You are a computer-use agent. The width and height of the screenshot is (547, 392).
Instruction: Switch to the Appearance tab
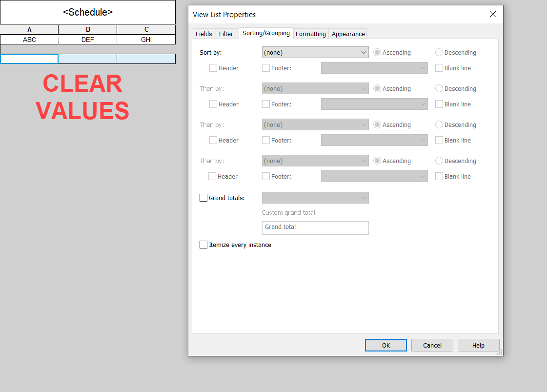(347, 34)
